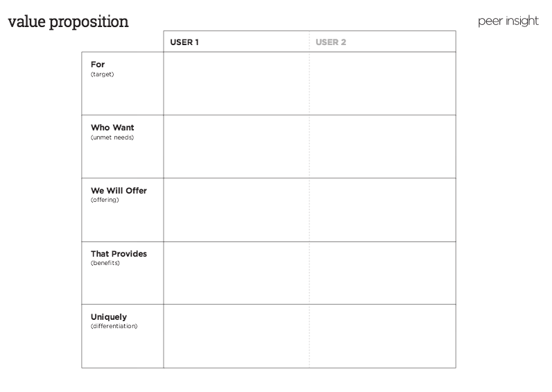The width and height of the screenshot is (552, 392).
Task: Click USER 2 Uniquely cell
Action: (383, 336)
